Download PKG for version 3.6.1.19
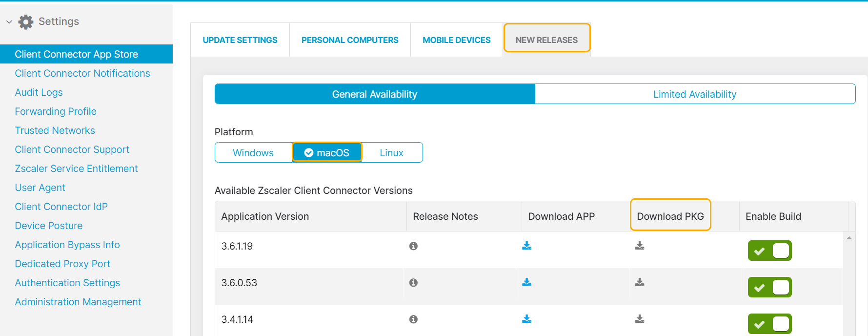Viewport: 868px width, 336px height. 640,246
